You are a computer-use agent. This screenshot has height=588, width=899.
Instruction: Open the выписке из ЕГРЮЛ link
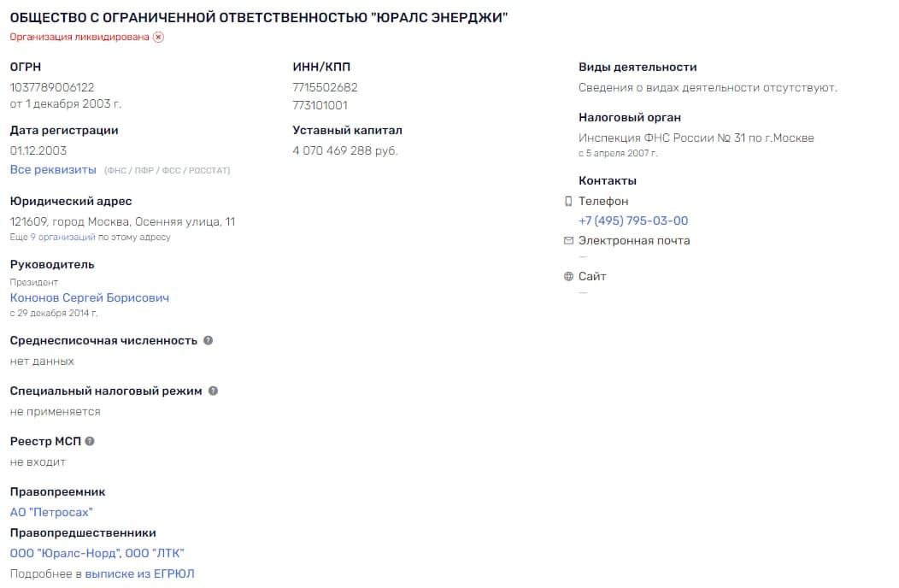coord(139,573)
